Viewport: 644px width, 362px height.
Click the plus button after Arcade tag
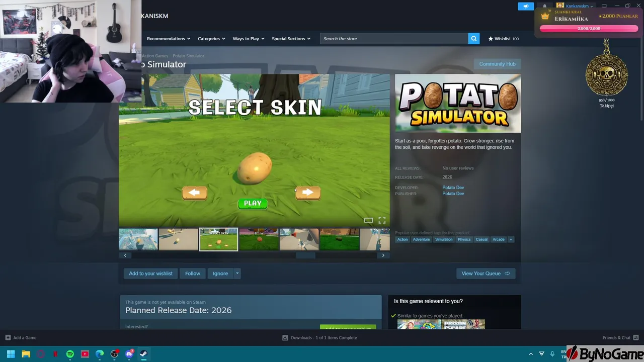coord(511,239)
